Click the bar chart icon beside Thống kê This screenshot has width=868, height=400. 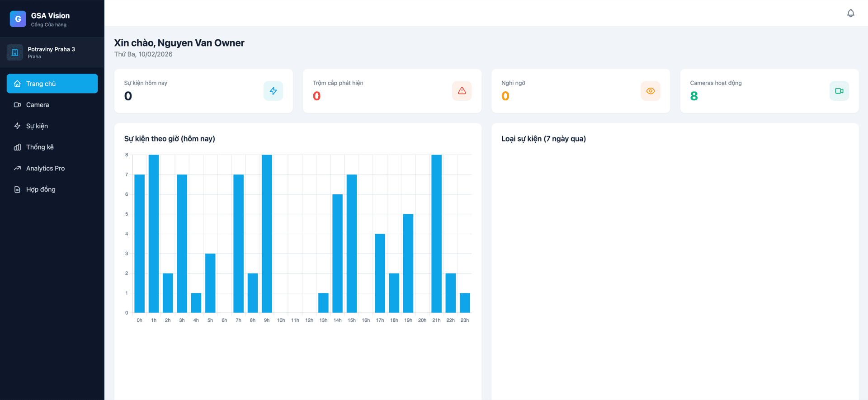point(17,147)
